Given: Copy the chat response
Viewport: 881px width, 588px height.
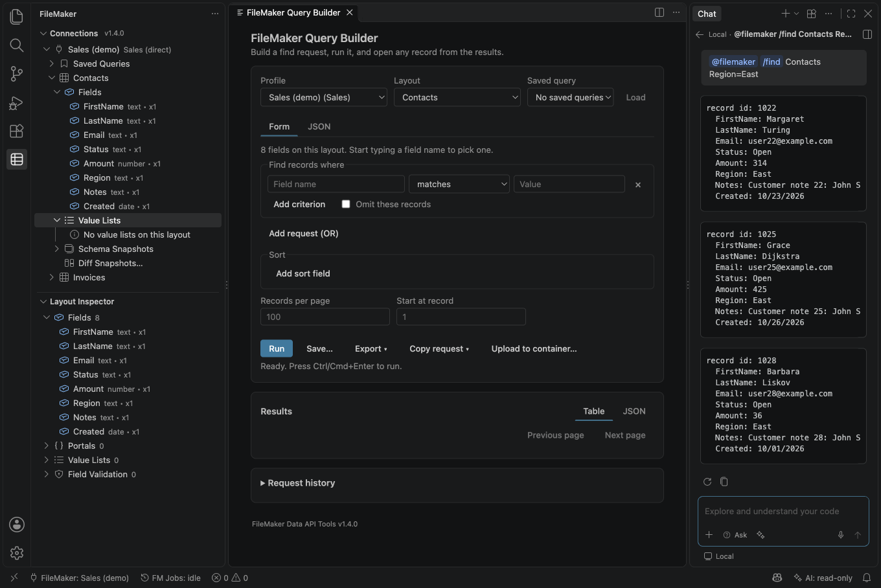Looking at the screenshot, I should tap(724, 482).
